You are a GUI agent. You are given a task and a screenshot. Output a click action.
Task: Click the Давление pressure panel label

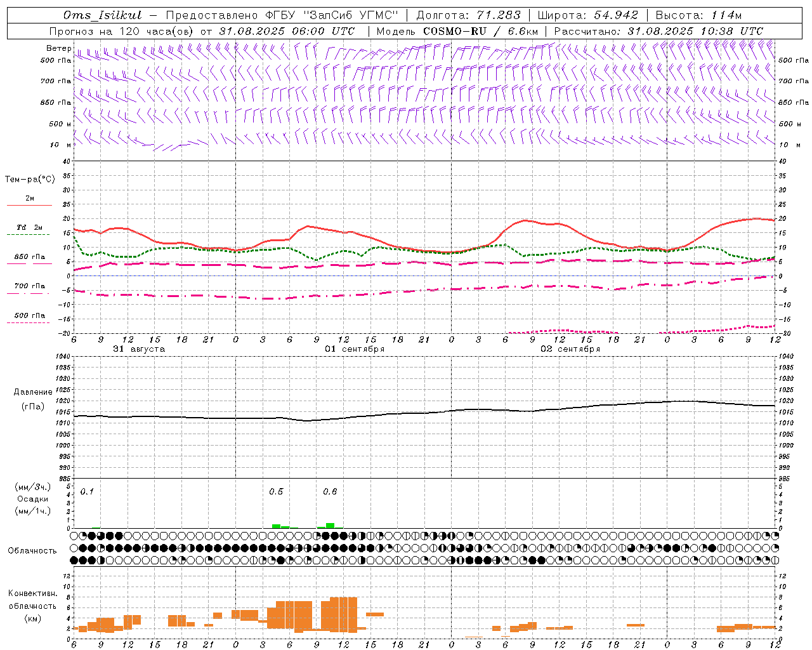click(x=33, y=392)
